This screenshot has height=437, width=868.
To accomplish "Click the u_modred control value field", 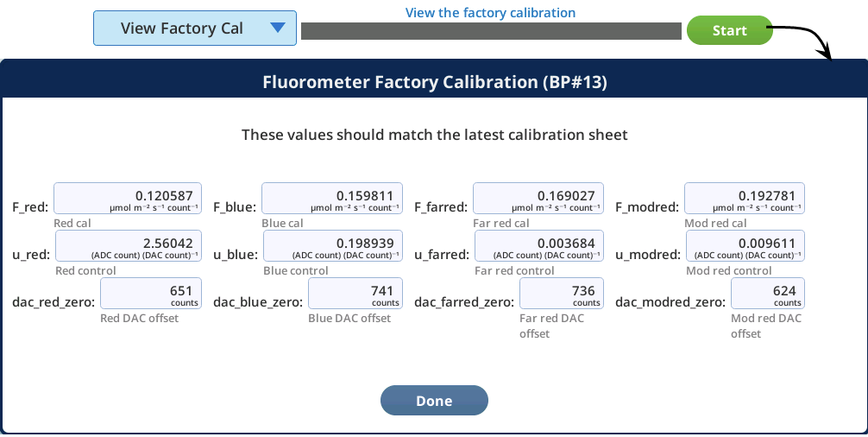I will (745, 246).
